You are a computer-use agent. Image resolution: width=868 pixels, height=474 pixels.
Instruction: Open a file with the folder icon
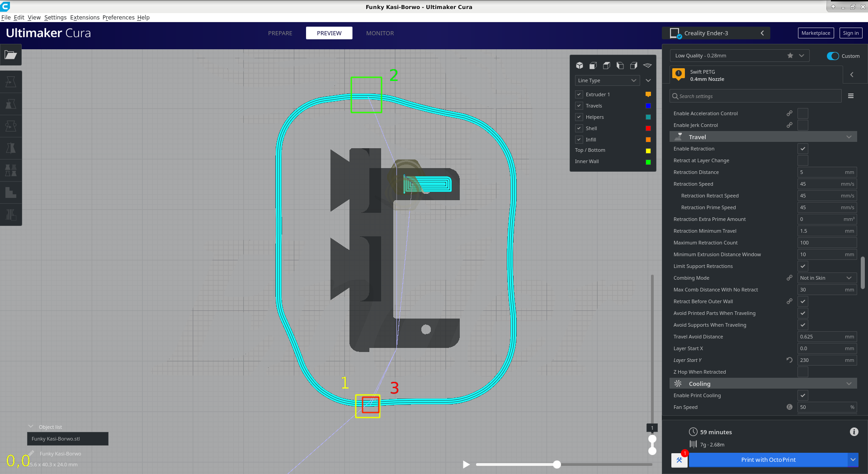coord(11,55)
